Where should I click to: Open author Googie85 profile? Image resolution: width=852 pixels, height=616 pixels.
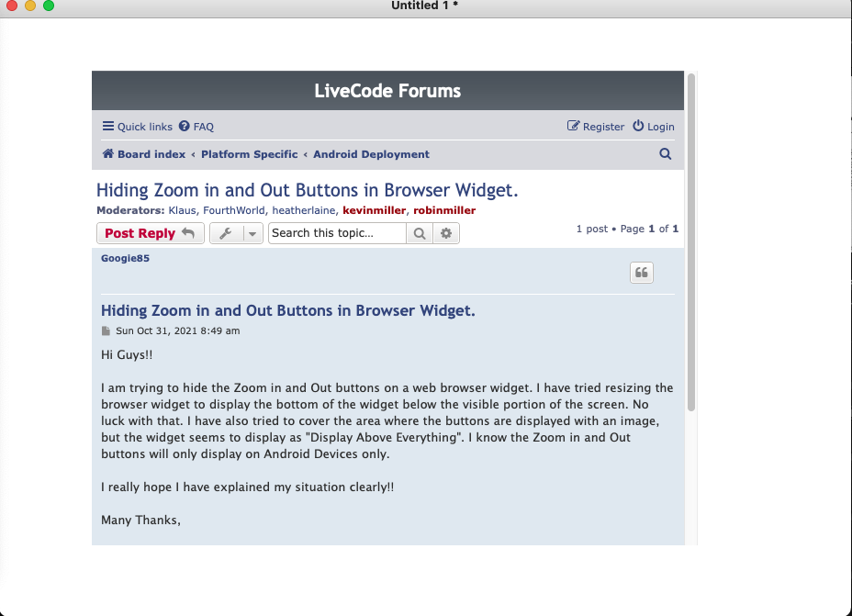pos(125,258)
